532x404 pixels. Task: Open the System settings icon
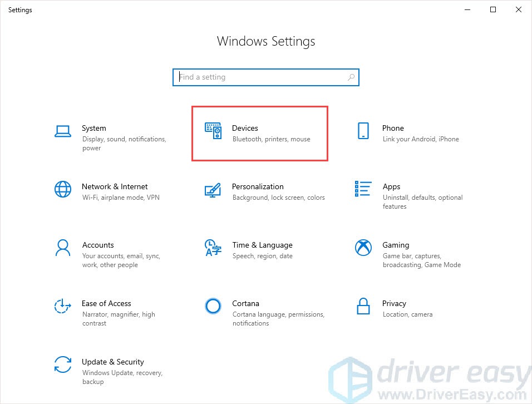pyautogui.click(x=62, y=129)
